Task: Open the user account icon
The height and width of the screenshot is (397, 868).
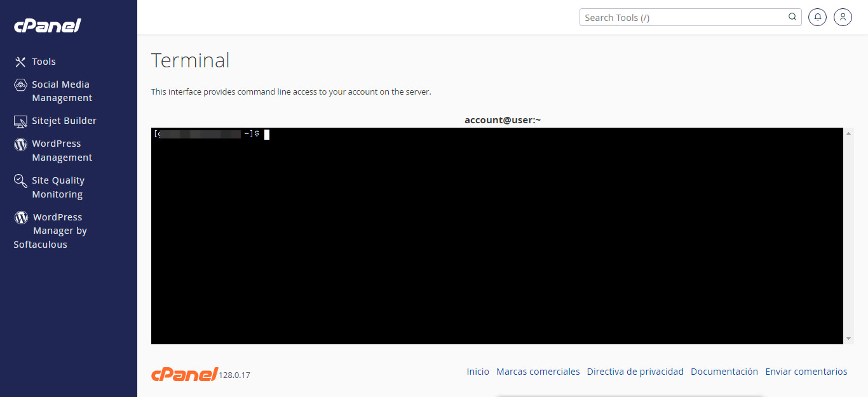Action: (843, 17)
